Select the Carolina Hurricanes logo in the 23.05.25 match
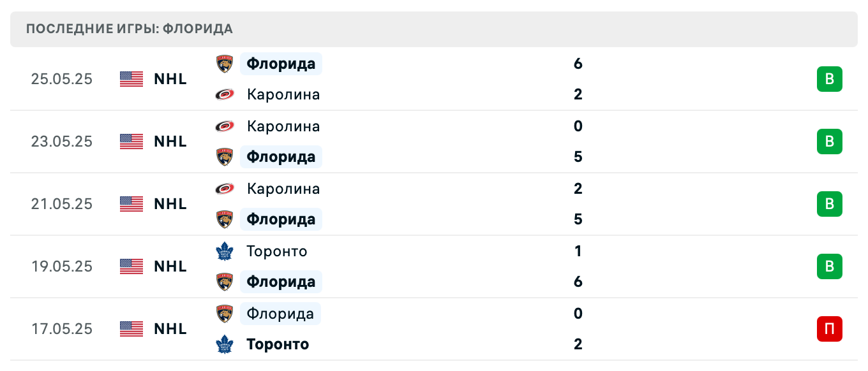 point(225,126)
